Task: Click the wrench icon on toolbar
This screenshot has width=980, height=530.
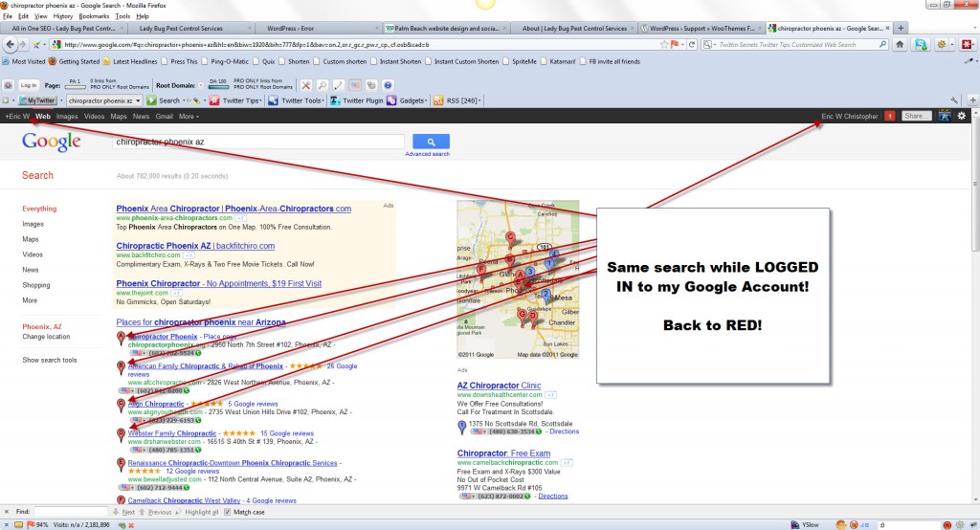Action: point(954,100)
